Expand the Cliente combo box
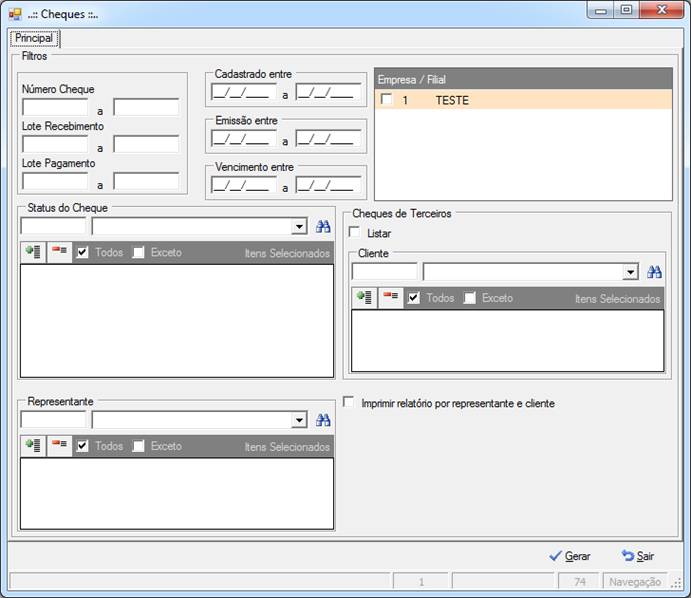Screen dimensions: 691x598 (631, 272)
